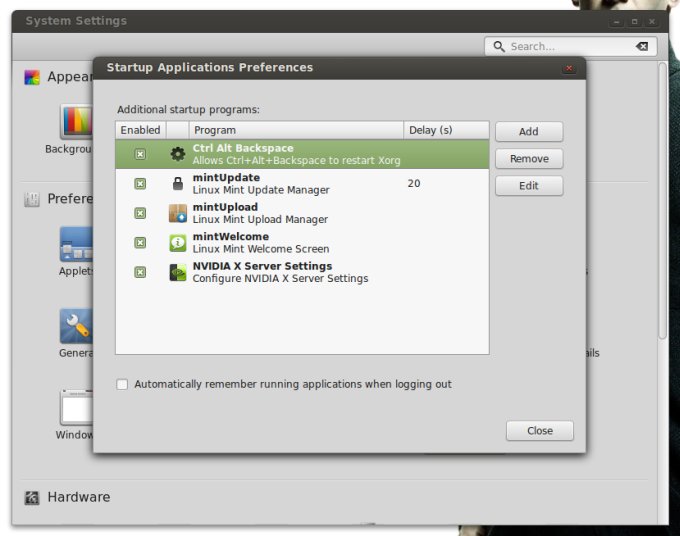Open Windows icon in System Settings
Viewport: 680px width, 536px height.
point(76,407)
